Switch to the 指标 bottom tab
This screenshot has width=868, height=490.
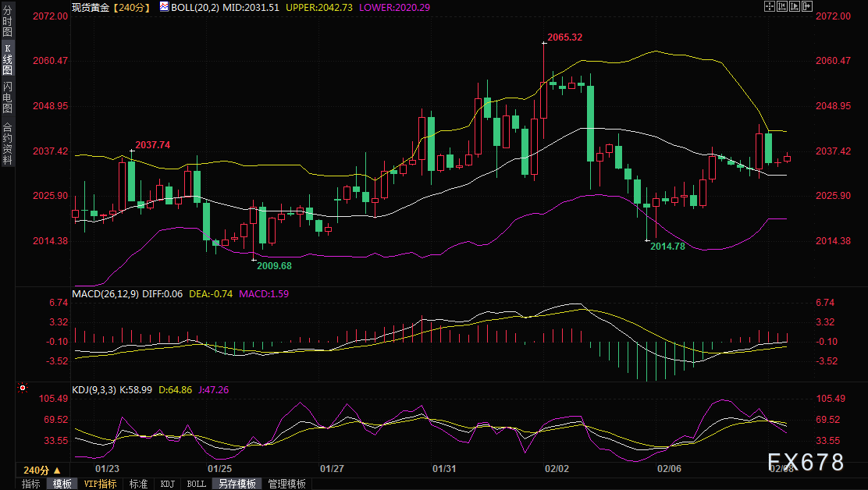pos(31,484)
